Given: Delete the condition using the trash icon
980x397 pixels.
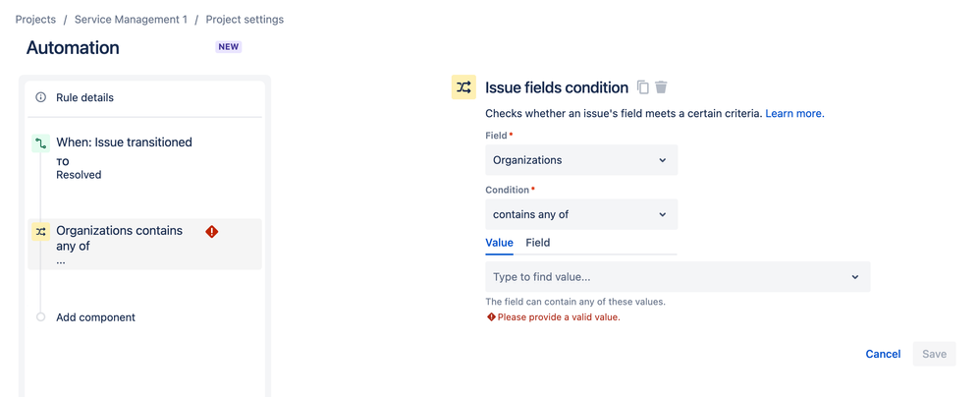Looking at the screenshot, I should click(661, 87).
